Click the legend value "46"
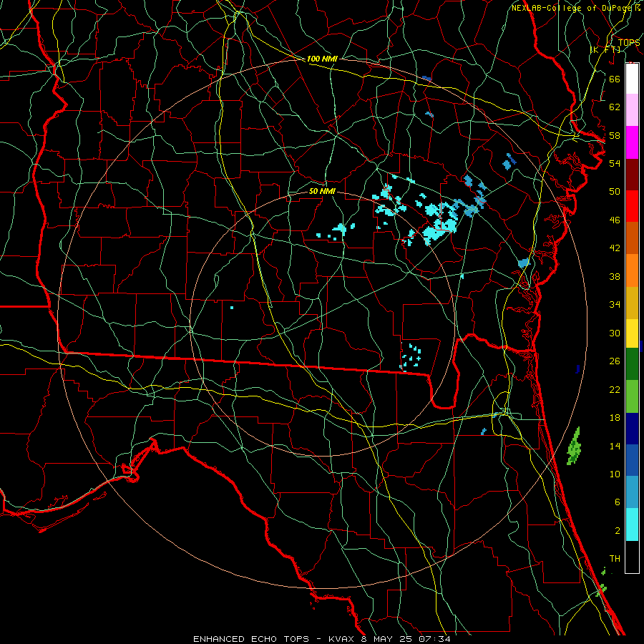Image resolution: width=644 pixels, height=644 pixels. click(x=615, y=220)
